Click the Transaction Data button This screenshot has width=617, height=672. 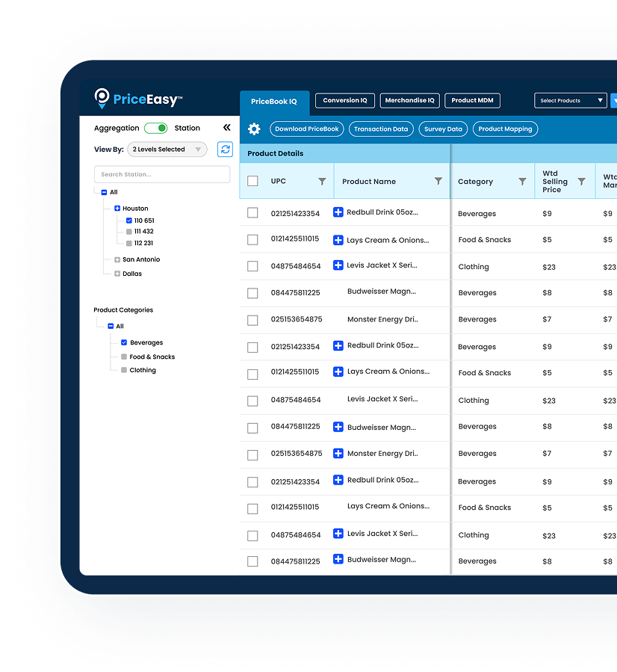pos(381,129)
